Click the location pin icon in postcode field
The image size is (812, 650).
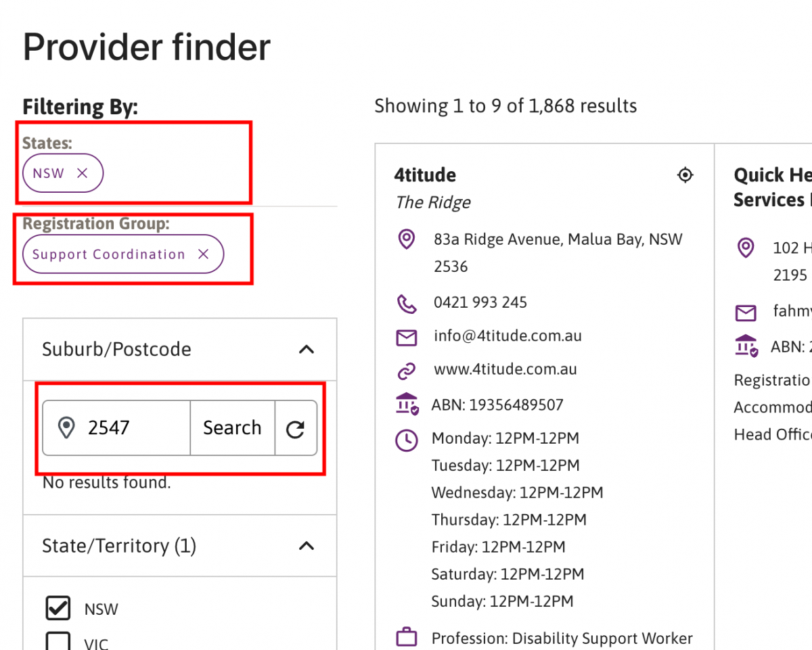click(66, 428)
